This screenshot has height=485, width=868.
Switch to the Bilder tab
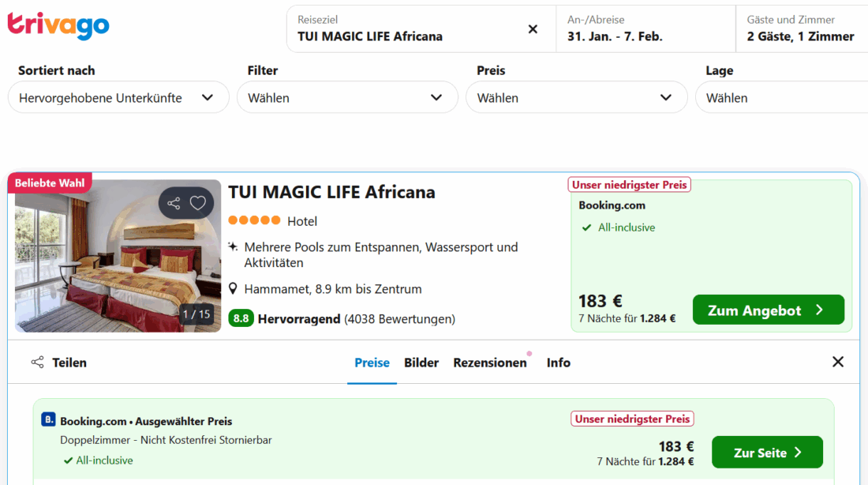click(x=421, y=363)
